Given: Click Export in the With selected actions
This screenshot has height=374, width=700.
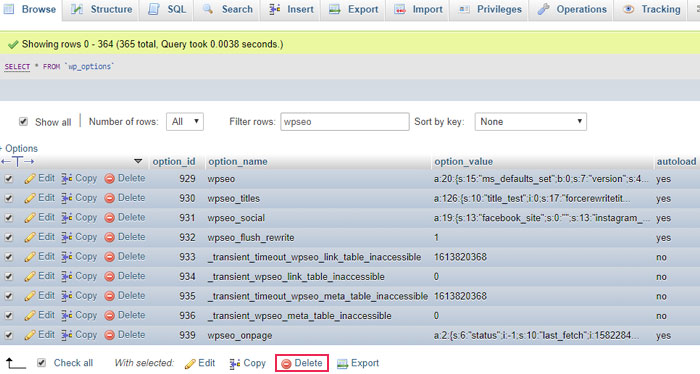Looking at the screenshot, I should coord(358,363).
